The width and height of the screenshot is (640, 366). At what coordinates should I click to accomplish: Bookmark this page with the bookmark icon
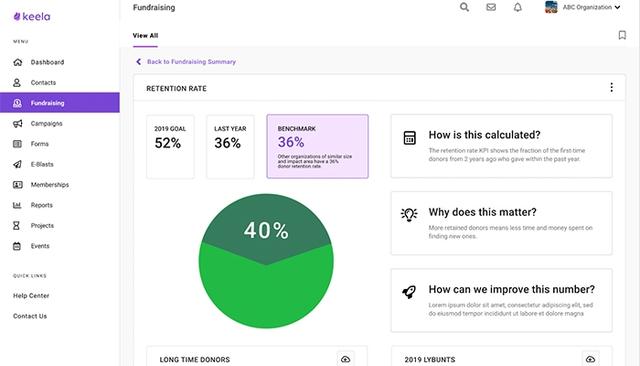click(x=622, y=35)
